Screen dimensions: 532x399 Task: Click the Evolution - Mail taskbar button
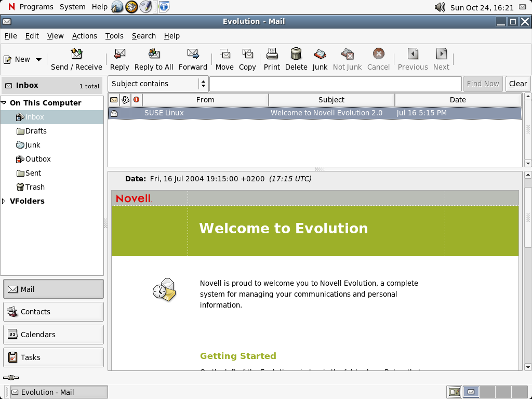pyautogui.click(x=59, y=392)
